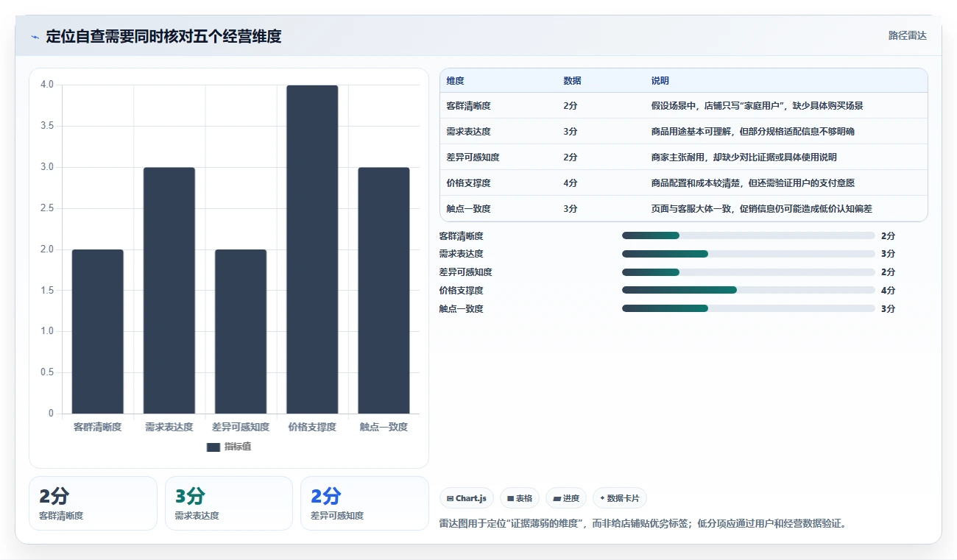Open the 3分 需求表达度 data card
Screen dimensions: 957x560
point(229,503)
